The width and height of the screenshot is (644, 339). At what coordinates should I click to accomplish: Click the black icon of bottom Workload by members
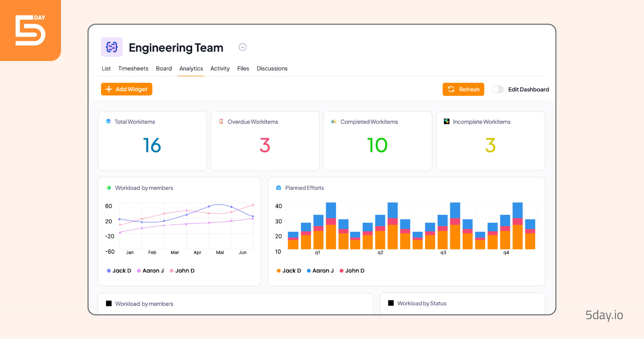pos(109,303)
